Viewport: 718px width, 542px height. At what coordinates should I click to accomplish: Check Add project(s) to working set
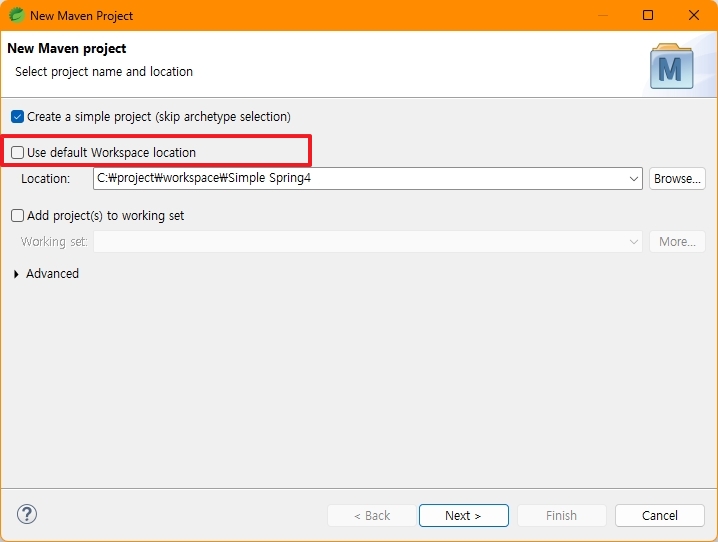[17, 216]
